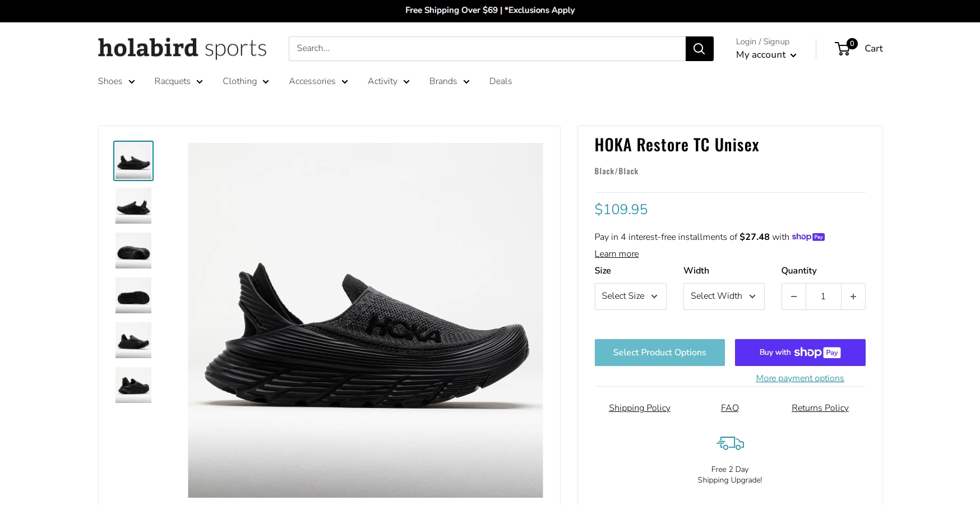Screen dimensions: 980x505
Task: Click the Holabird Sports logo
Action: point(182,49)
